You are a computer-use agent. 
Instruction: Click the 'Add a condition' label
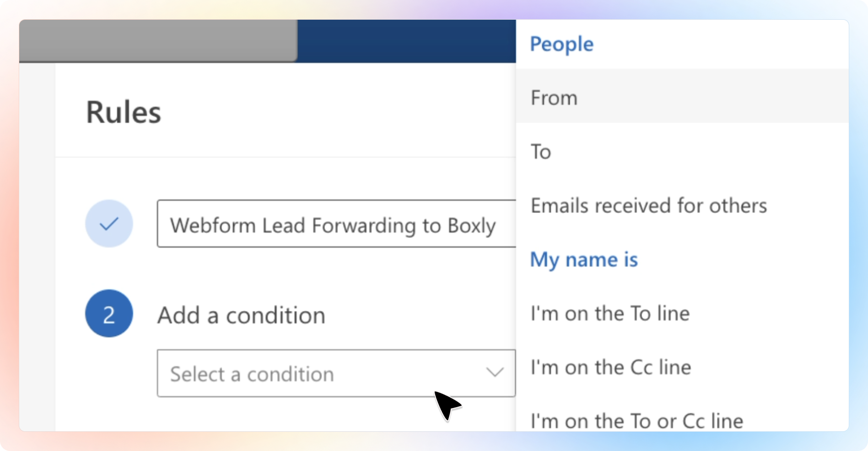241,315
